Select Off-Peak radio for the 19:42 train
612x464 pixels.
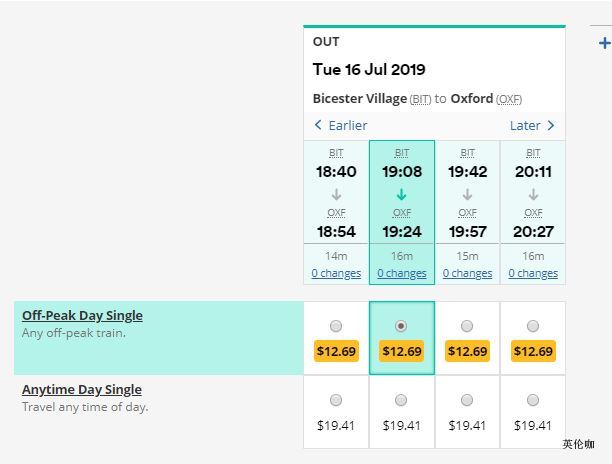pyautogui.click(x=467, y=326)
